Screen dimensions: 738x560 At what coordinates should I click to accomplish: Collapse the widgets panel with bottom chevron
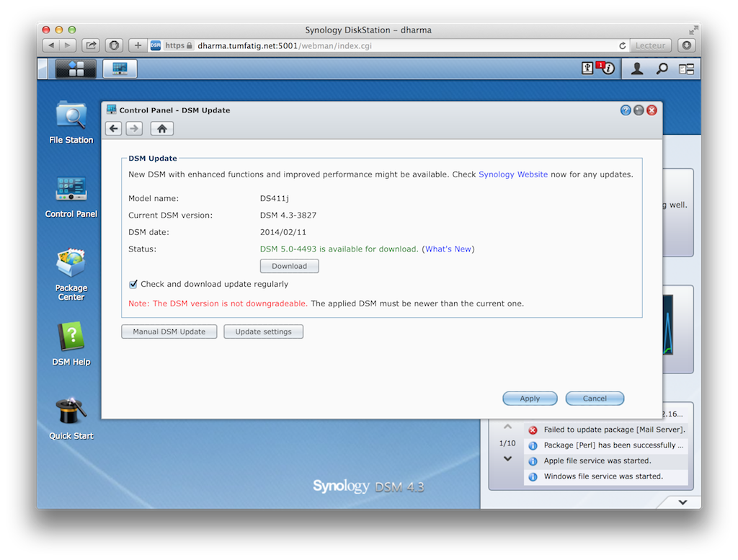683,502
